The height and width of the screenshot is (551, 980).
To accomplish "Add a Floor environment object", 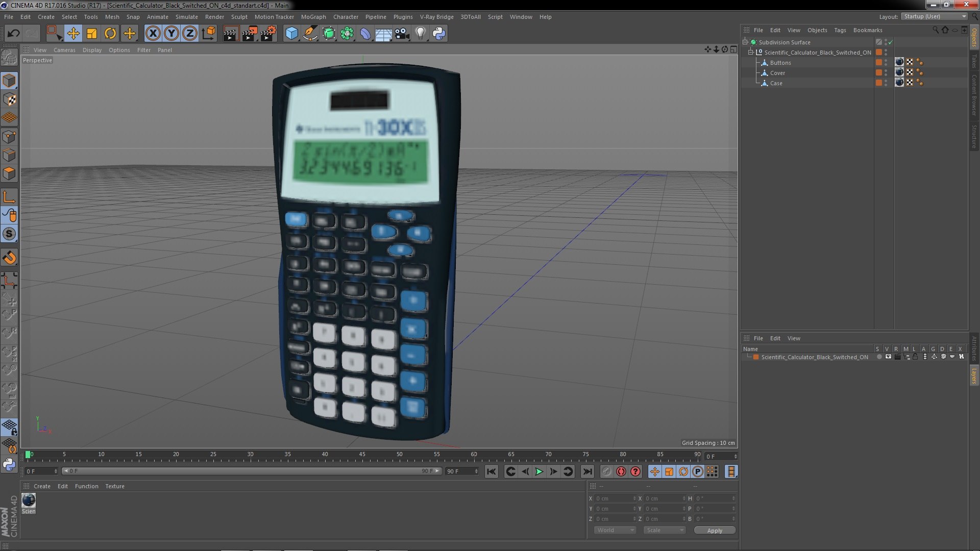I will pyautogui.click(x=383, y=34).
